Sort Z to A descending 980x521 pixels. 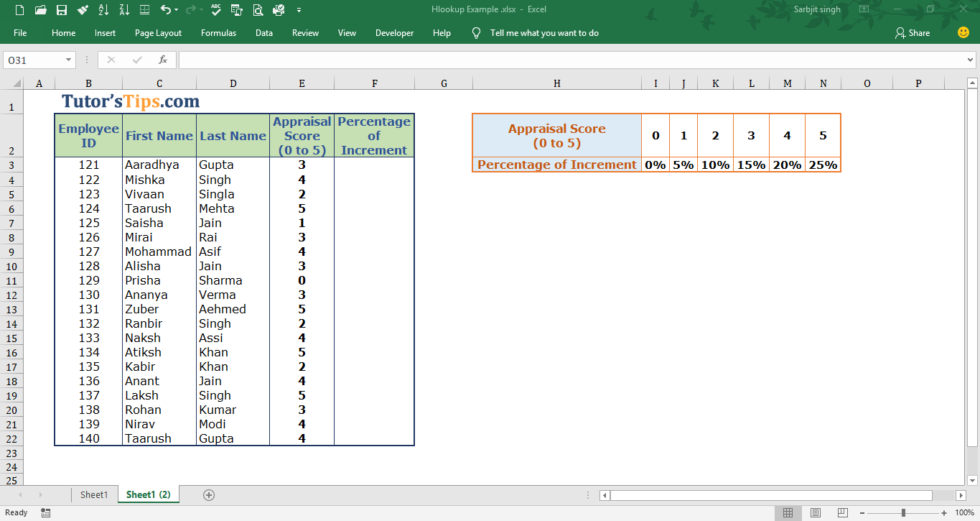tap(123, 10)
